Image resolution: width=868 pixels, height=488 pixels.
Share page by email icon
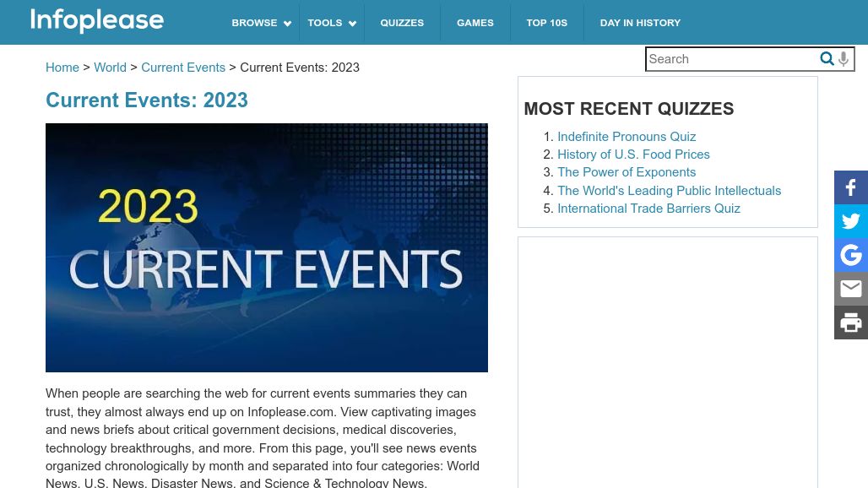click(851, 289)
